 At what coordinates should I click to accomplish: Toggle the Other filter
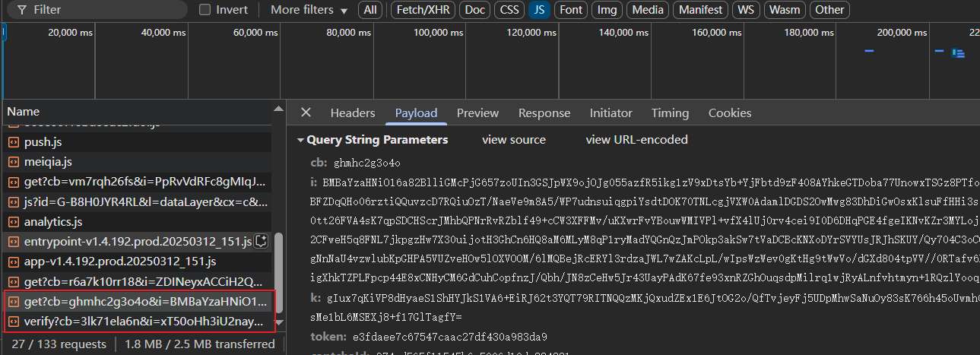(x=829, y=10)
